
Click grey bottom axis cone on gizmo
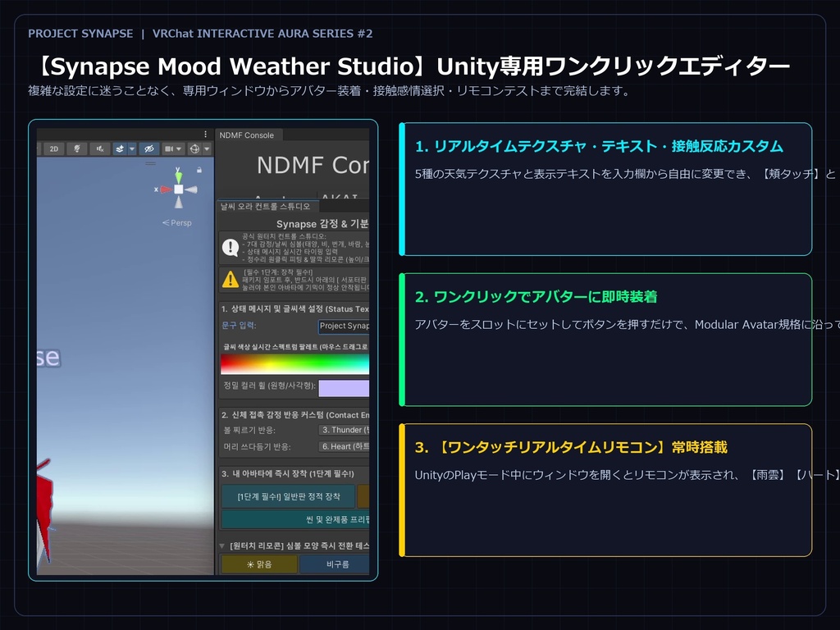tap(178, 202)
